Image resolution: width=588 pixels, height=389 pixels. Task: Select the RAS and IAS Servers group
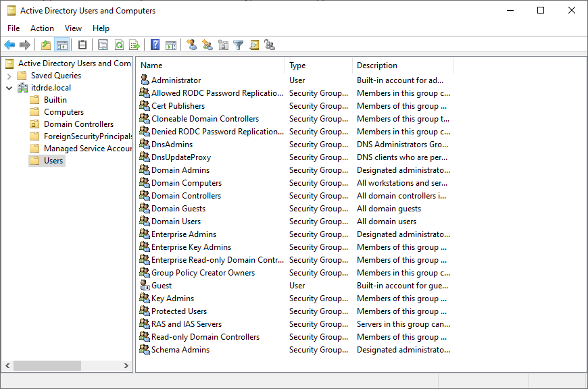tap(187, 323)
